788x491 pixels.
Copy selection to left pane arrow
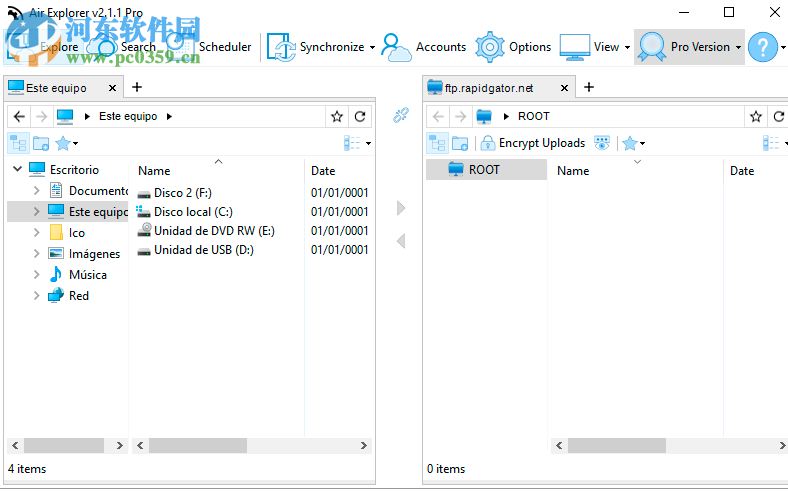point(401,241)
